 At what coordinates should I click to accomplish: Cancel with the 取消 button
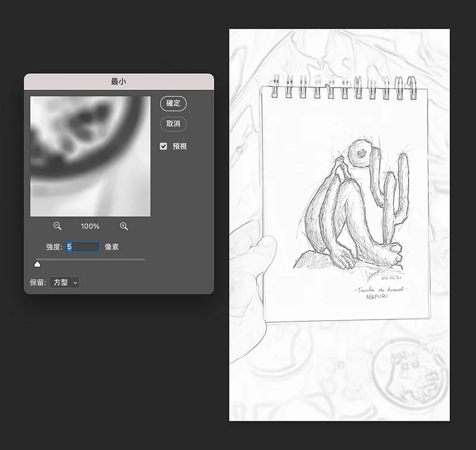pyautogui.click(x=173, y=124)
